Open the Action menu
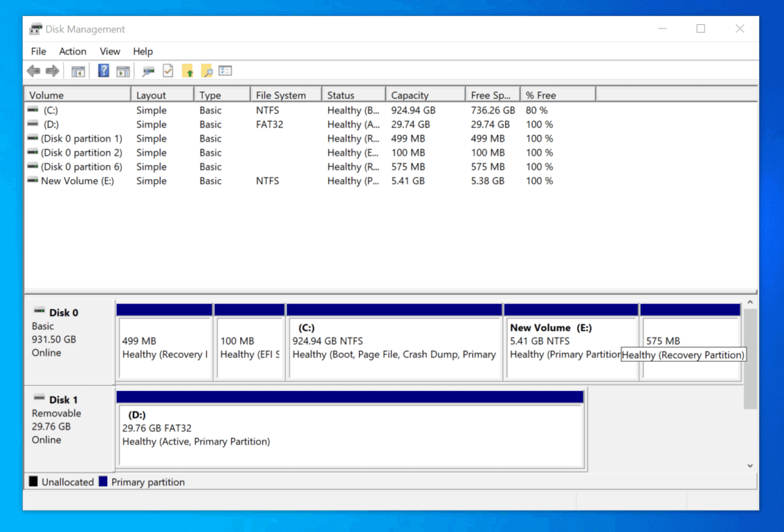The height and width of the screenshot is (532, 784). (73, 51)
